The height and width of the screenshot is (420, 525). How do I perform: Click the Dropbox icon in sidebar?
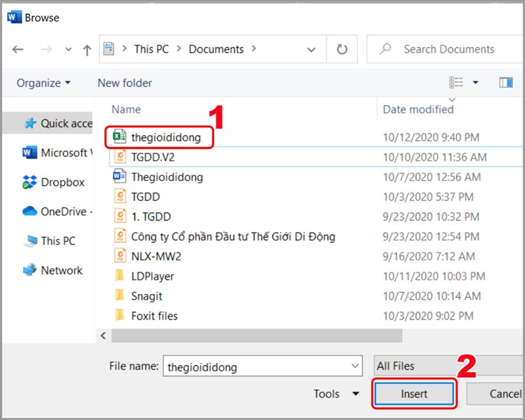(30, 182)
